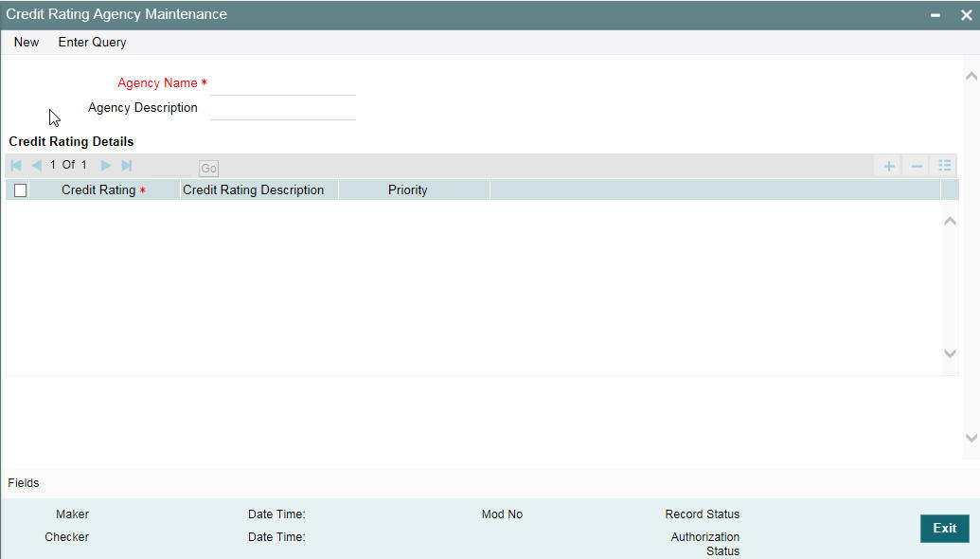Click the page number box before Go
Screen dimensions: 980x559
click(x=171, y=168)
